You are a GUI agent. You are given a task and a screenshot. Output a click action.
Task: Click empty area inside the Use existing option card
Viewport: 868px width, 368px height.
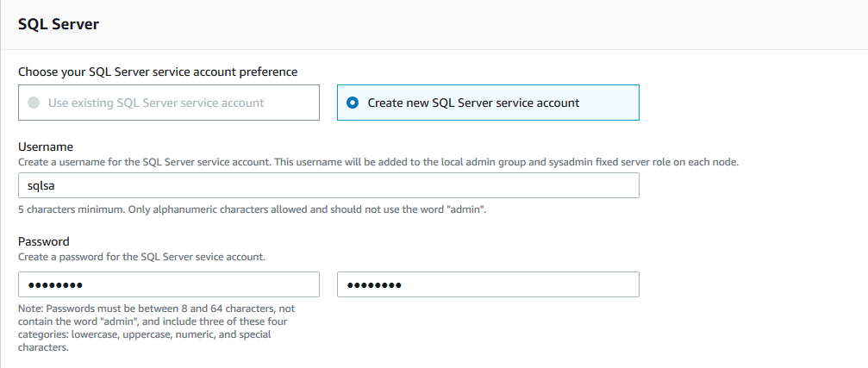(293, 103)
